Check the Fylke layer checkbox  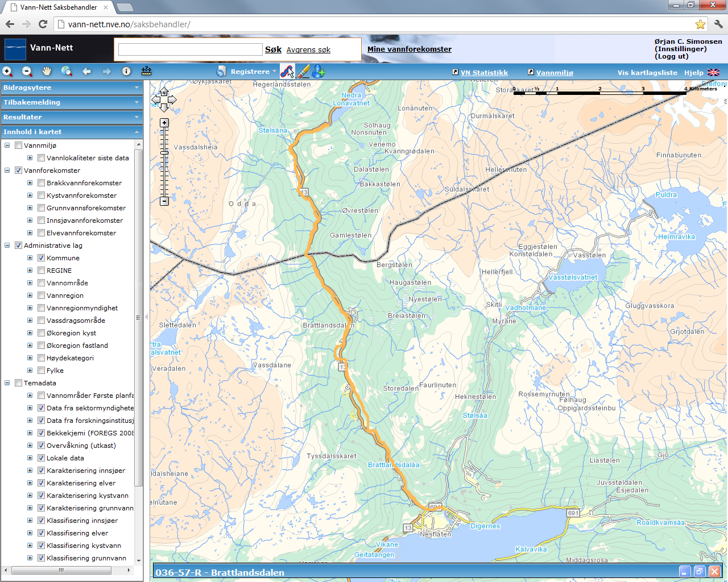tap(41, 371)
